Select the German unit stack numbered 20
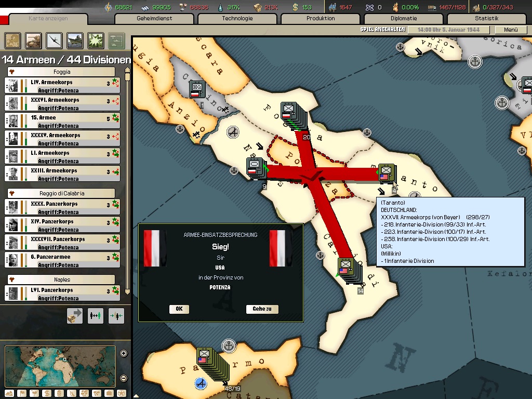The width and height of the screenshot is (532, 399). (294, 116)
